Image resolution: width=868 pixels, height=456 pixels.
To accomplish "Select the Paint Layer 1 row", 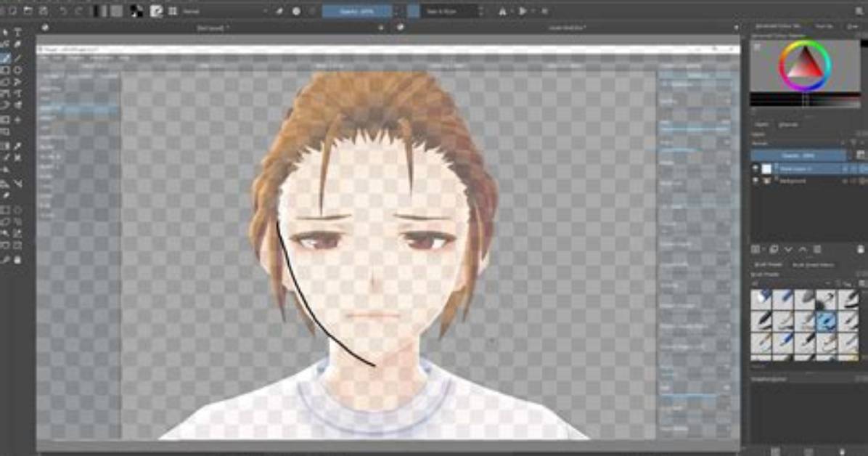I will (808, 168).
